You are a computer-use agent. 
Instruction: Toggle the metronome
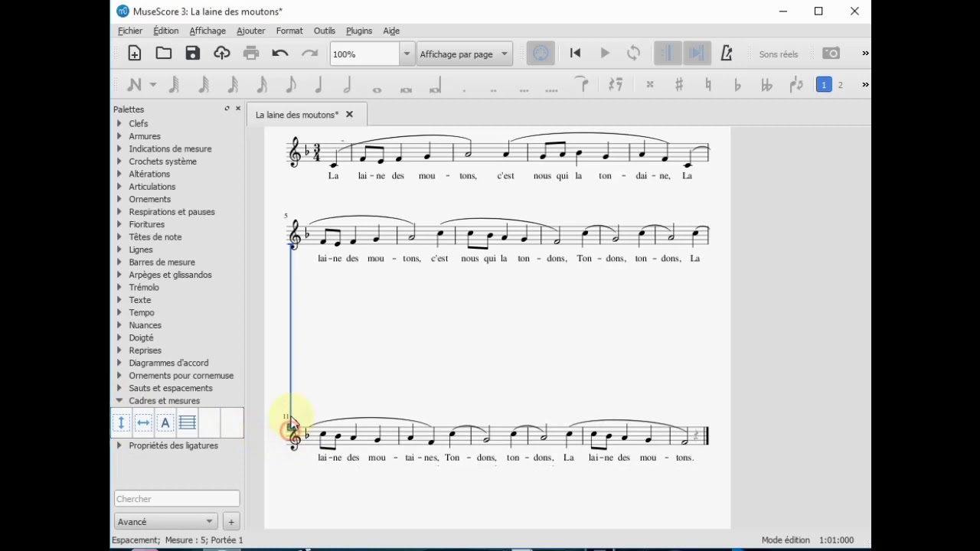click(x=727, y=54)
